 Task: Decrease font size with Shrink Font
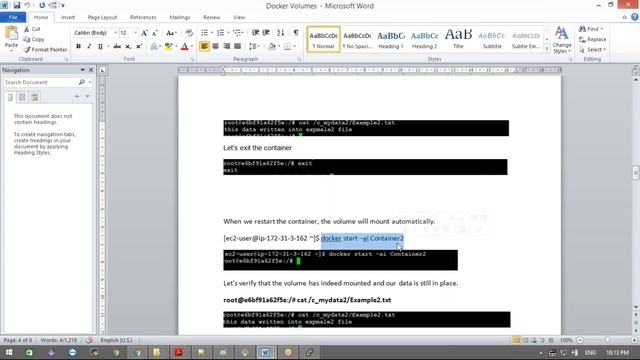(x=155, y=33)
